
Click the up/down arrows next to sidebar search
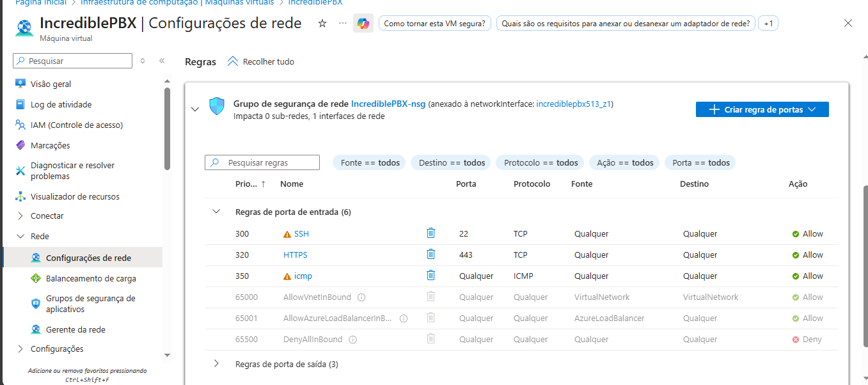[143, 61]
